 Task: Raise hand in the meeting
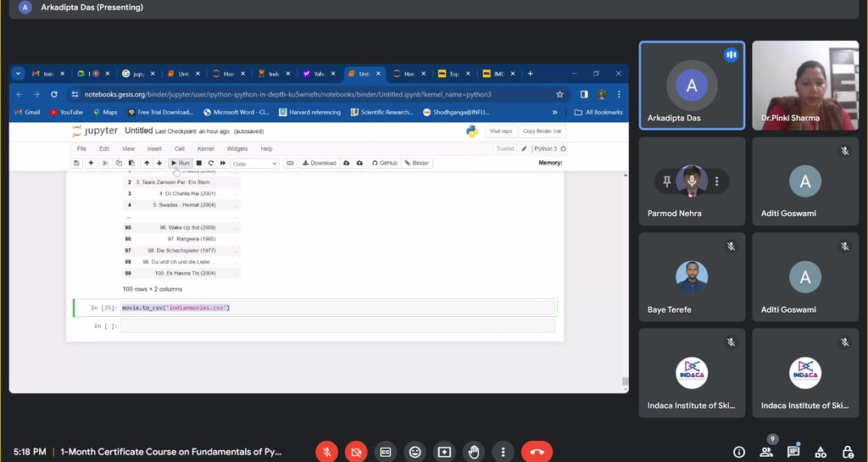(473, 452)
